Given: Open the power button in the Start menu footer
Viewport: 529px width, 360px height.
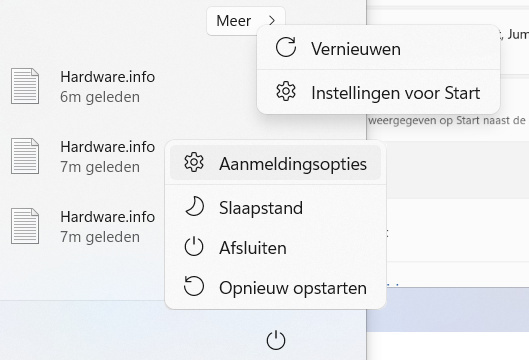Looking at the screenshot, I should pyautogui.click(x=276, y=340).
